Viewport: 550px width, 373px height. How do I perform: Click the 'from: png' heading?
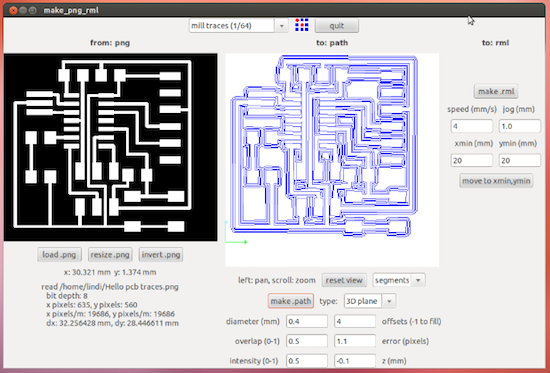click(110, 43)
